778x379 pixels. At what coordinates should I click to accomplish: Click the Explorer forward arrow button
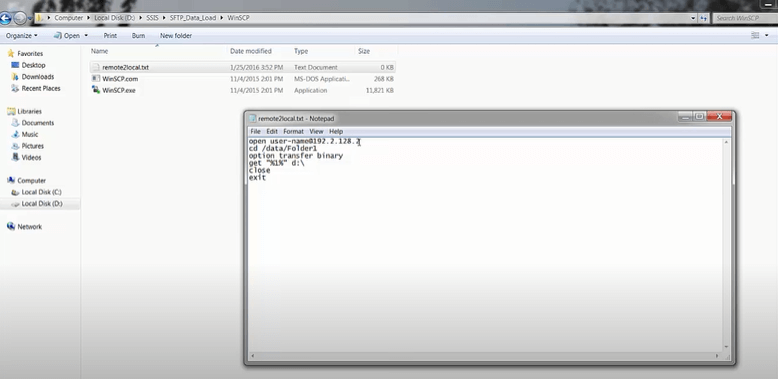pyautogui.click(x=19, y=19)
